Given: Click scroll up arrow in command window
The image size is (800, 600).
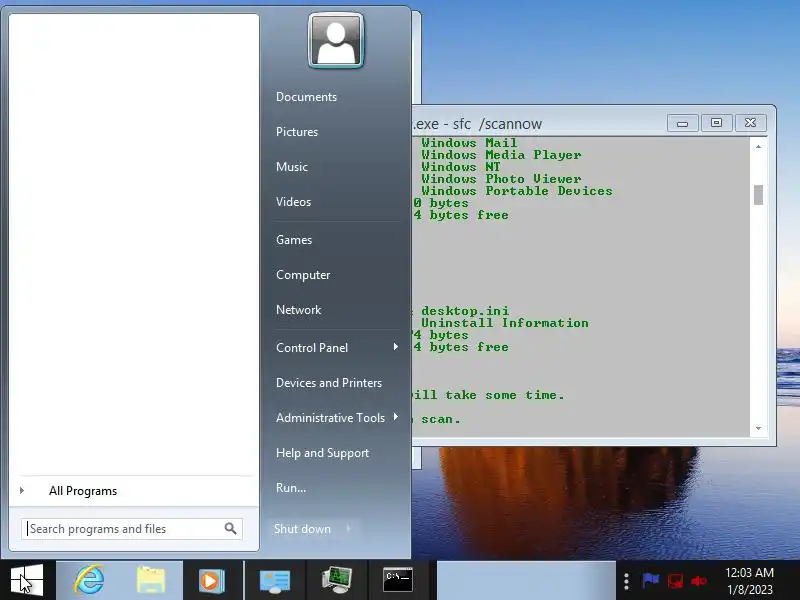Looking at the screenshot, I should tap(758, 146).
